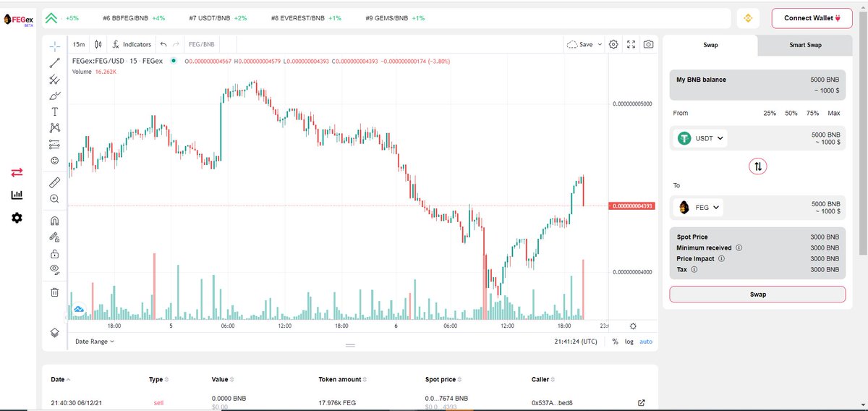Open the Save layout dropdown arrow
Screen dimensions: 868x411
pyautogui.click(x=598, y=44)
